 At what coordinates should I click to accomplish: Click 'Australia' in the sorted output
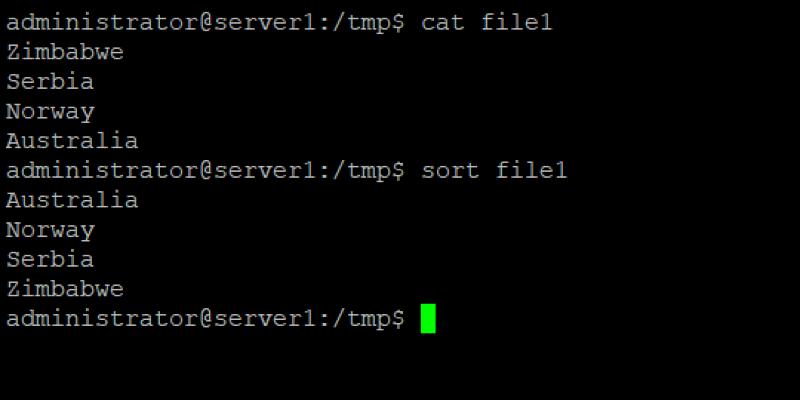pyautogui.click(x=72, y=200)
